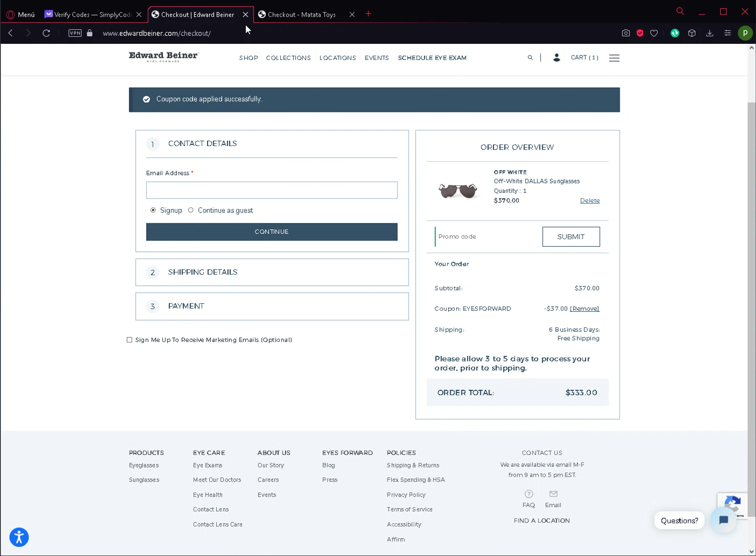Open the Questions? chat prompt
The image size is (756, 556).
tap(679, 521)
